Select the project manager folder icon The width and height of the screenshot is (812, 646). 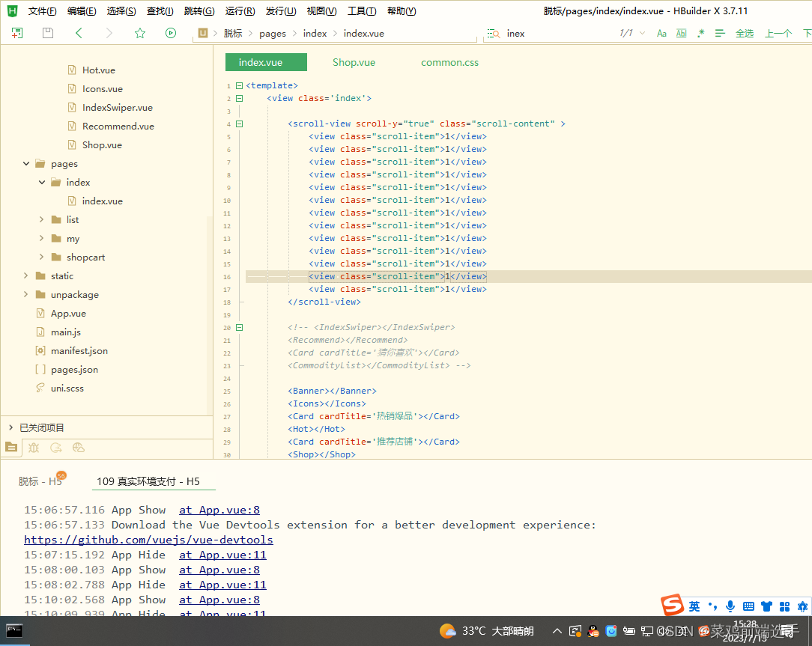tap(11, 447)
